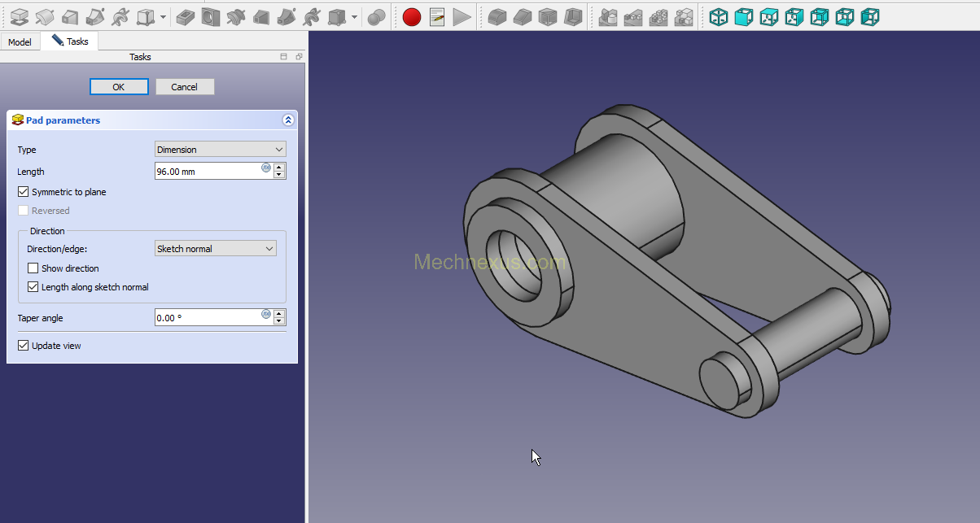This screenshot has height=523, width=980.
Task: Switch to isometric view icon
Action: (718, 16)
